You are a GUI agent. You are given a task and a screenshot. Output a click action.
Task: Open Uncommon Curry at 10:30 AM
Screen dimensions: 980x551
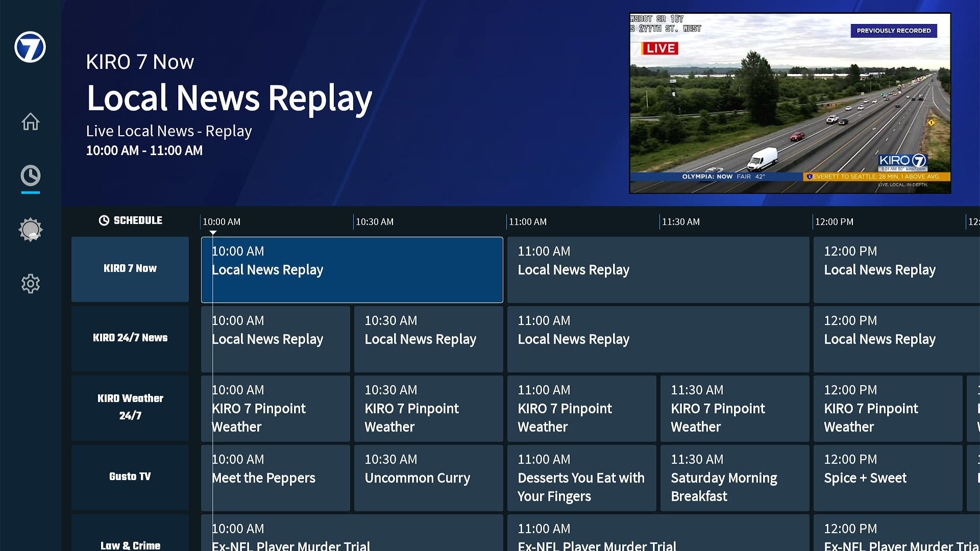[428, 478]
